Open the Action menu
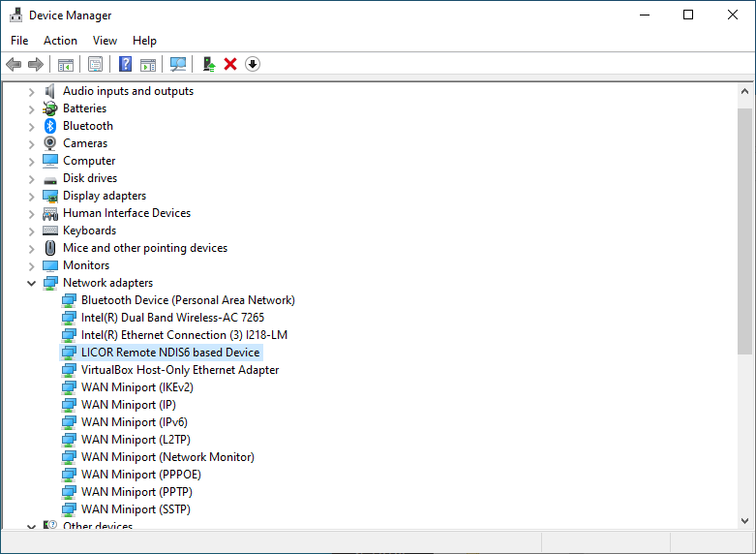The height and width of the screenshot is (554, 756). click(60, 41)
